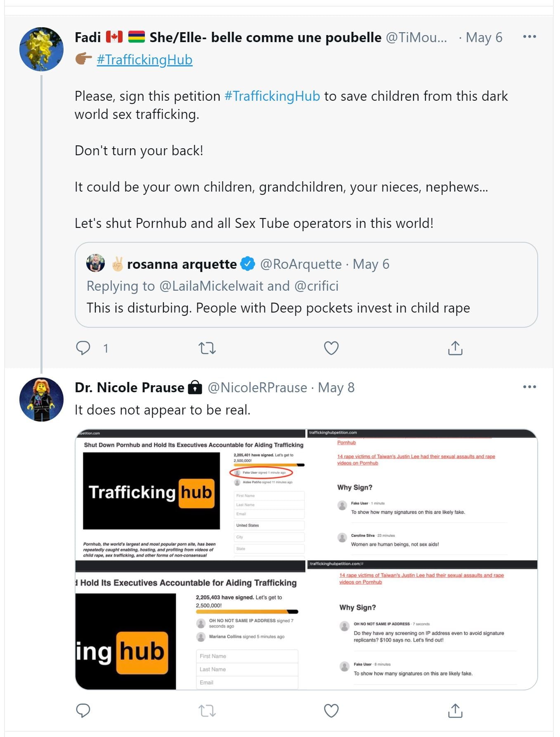The image size is (560, 737).
Task: Open Fadi's yellow flower profile picture
Action: (x=41, y=49)
